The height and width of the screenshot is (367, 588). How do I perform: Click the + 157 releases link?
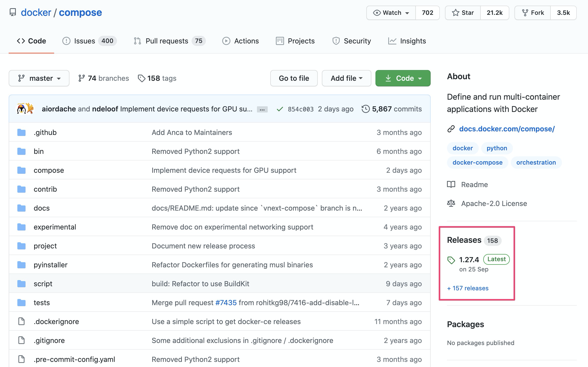tap(468, 288)
